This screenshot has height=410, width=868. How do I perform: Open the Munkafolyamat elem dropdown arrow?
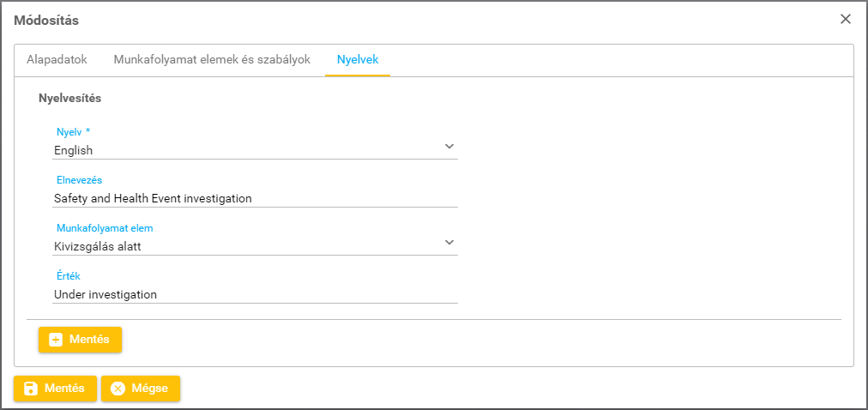(x=449, y=243)
